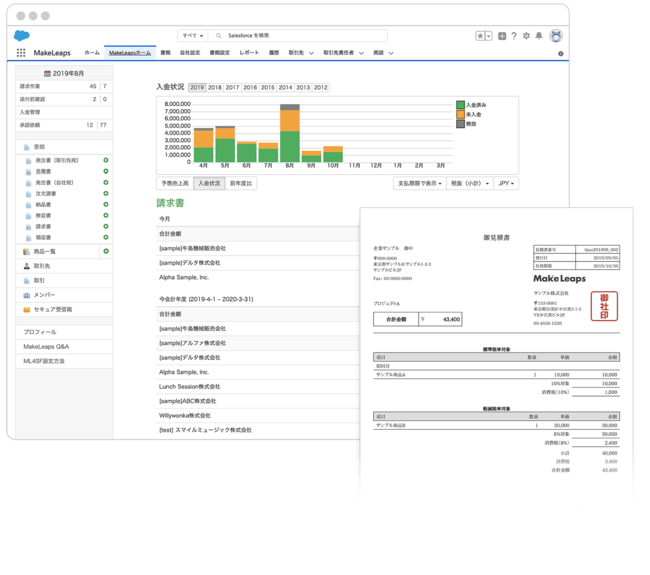Click the green 入金済み legend swatch
This screenshot has width=650, height=575.
point(460,105)
